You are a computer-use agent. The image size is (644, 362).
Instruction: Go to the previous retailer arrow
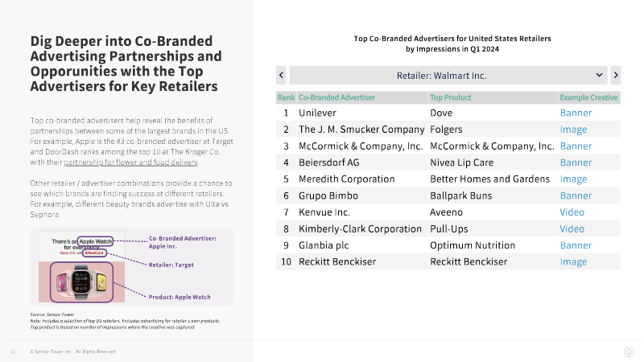pos(281,75)
